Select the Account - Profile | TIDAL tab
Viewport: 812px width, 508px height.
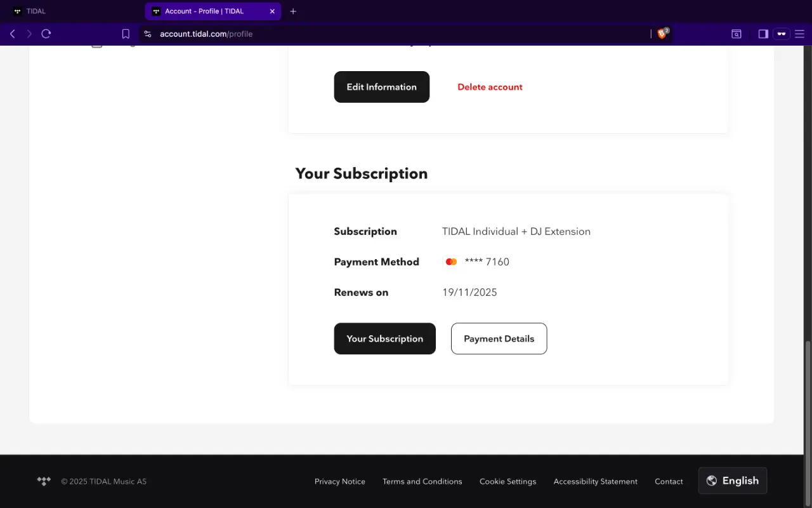[x=213, y=11]
